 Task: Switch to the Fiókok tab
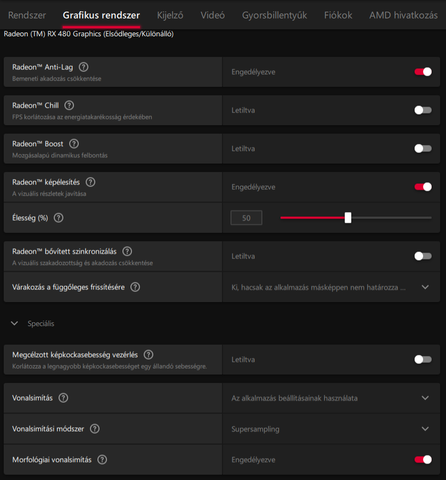coord(338,15)
